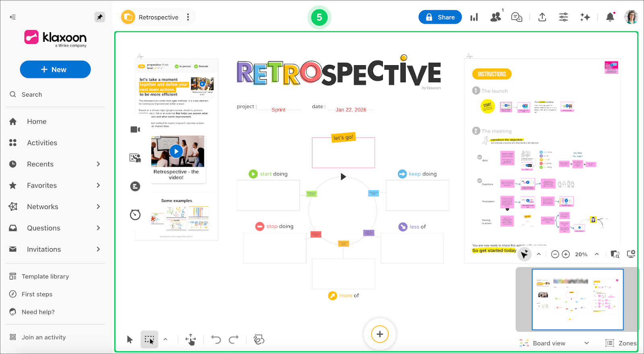Screen dimensions: 644x354
Task: Open the Template library
Action: [x=45, y=277]
